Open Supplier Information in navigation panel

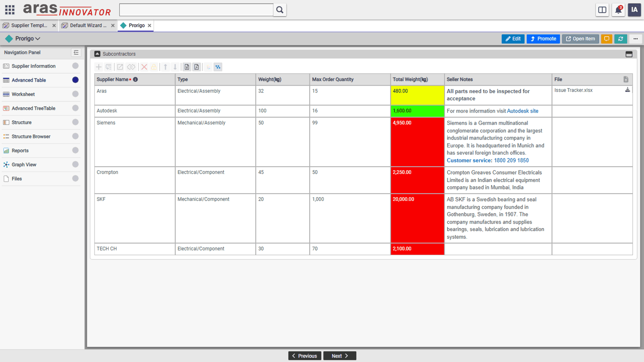(x=33, y=66)
